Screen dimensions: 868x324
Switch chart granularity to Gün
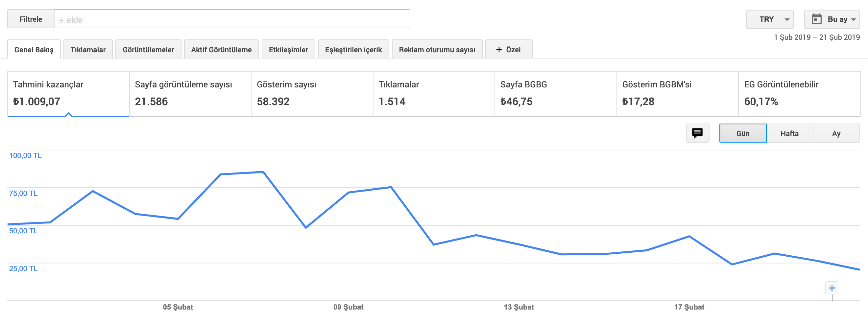click(743, 133)
